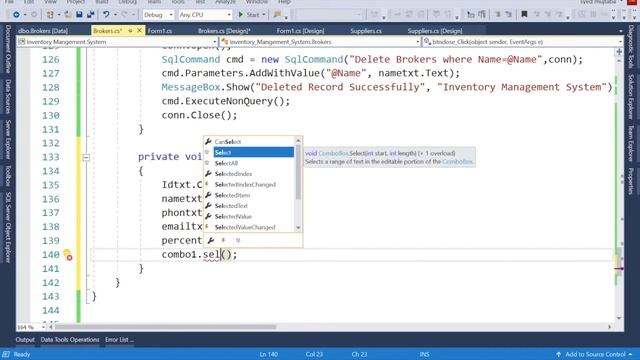The width and height of the screenshot is (640, 360).
Task: Choose CanSelect in the IntelliSense list
Action: click(x=249, y=142)
